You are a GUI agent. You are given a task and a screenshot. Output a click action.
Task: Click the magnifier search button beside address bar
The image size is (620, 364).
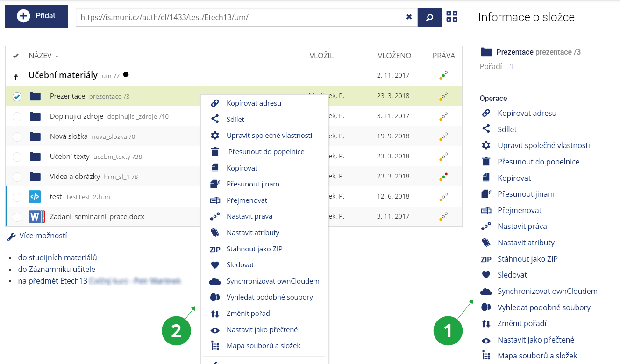pos(430,17)
